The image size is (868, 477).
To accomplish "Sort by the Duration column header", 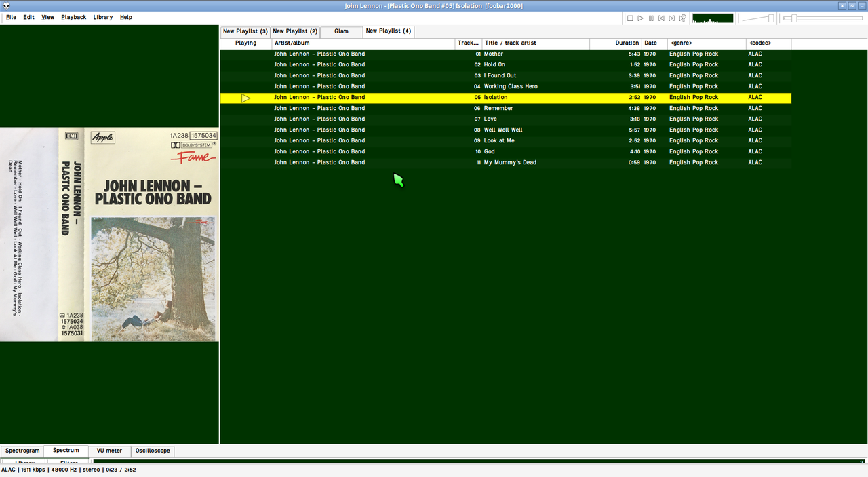I will [616, 43].
